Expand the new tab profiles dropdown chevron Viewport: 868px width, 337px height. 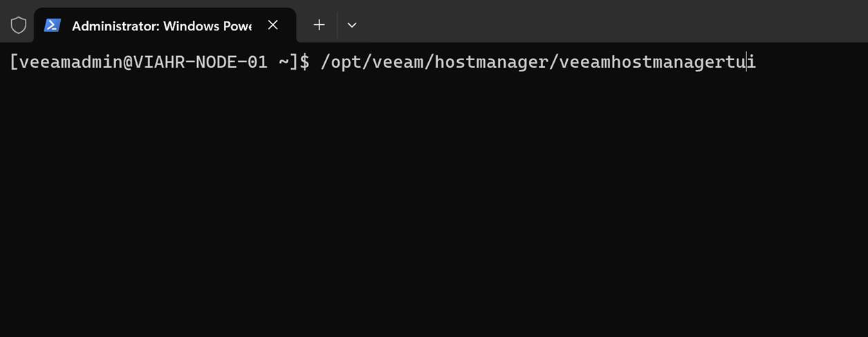point(352,25)
